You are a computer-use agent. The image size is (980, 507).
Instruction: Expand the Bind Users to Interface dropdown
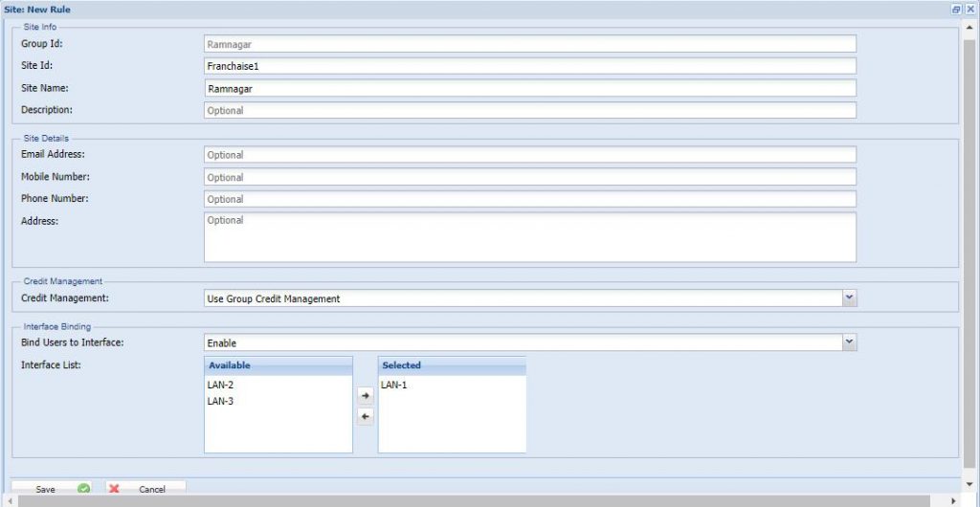(849, 342)
